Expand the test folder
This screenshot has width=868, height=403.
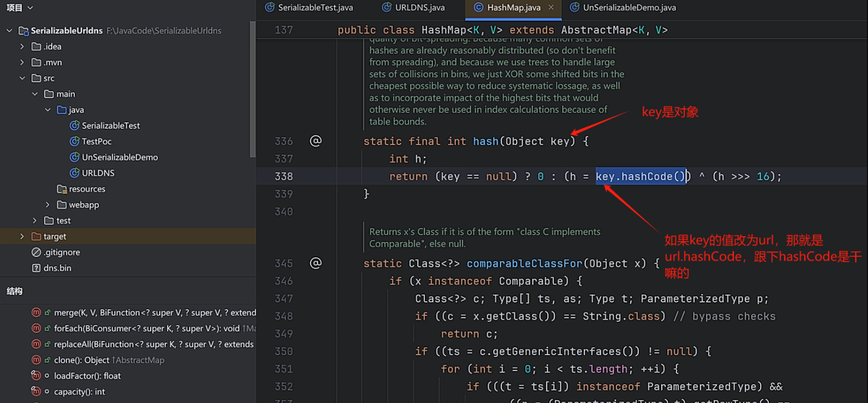(35, 221)
